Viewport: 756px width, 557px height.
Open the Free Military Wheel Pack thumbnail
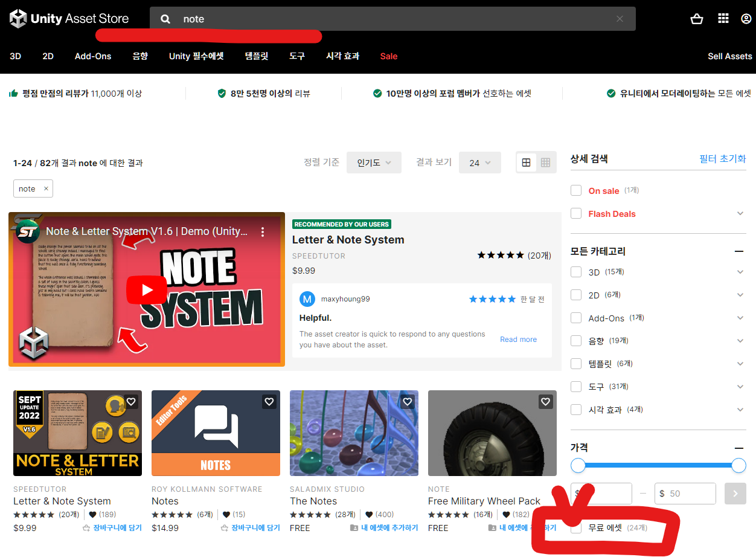(x=492, y=433)
